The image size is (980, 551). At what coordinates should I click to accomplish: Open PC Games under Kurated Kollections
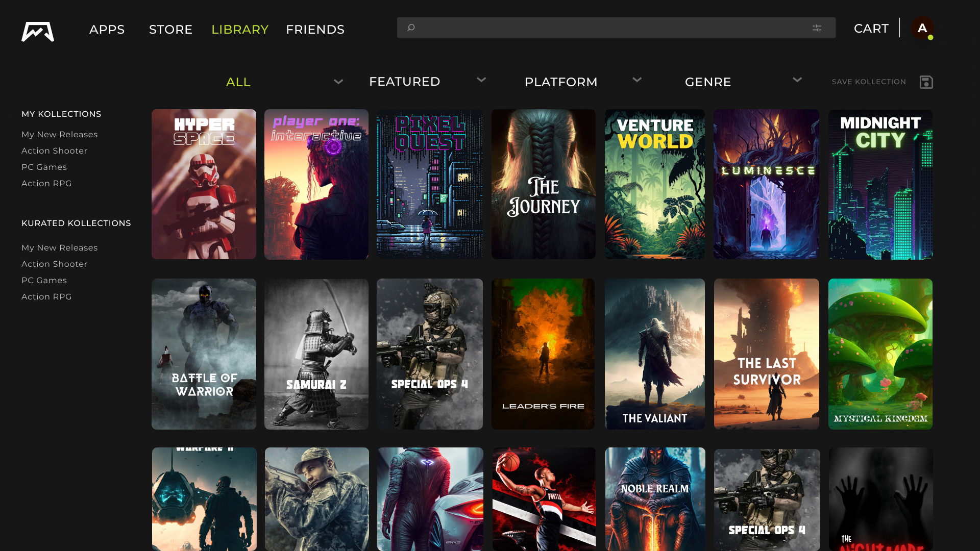[44, 281]
